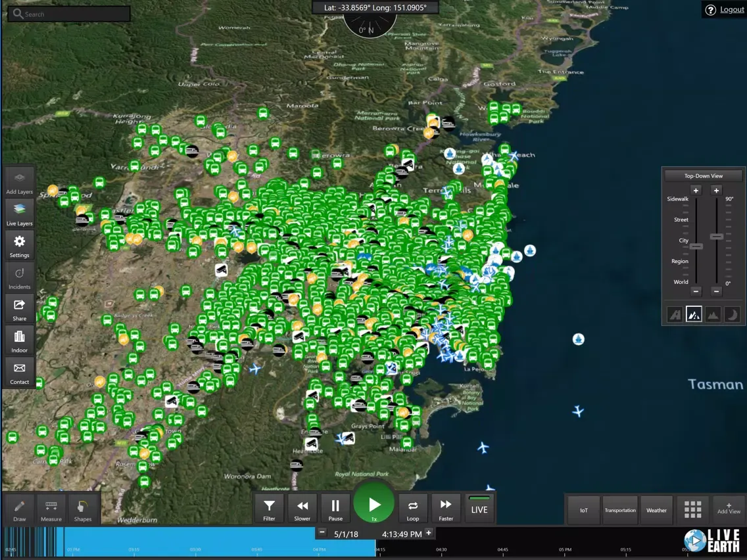
Task: Click the tilt slider minus button
Action: pos(716,291)
